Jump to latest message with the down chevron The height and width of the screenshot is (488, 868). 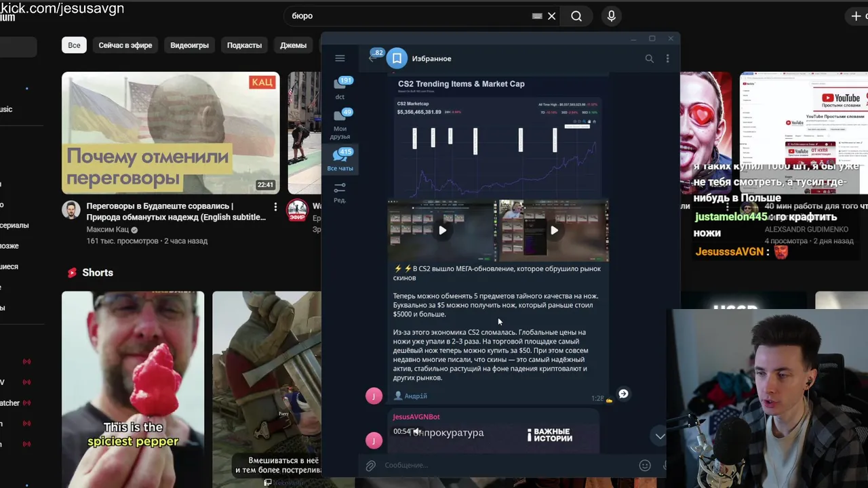point(660,436)
